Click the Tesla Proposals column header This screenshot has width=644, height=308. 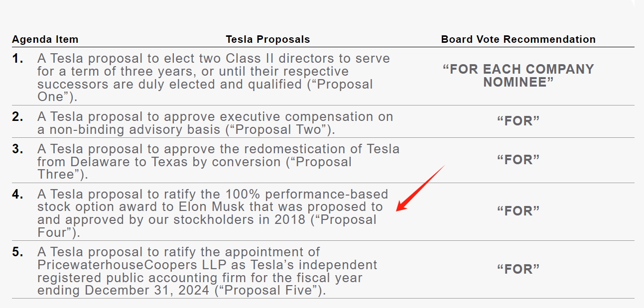click(267, 39)
